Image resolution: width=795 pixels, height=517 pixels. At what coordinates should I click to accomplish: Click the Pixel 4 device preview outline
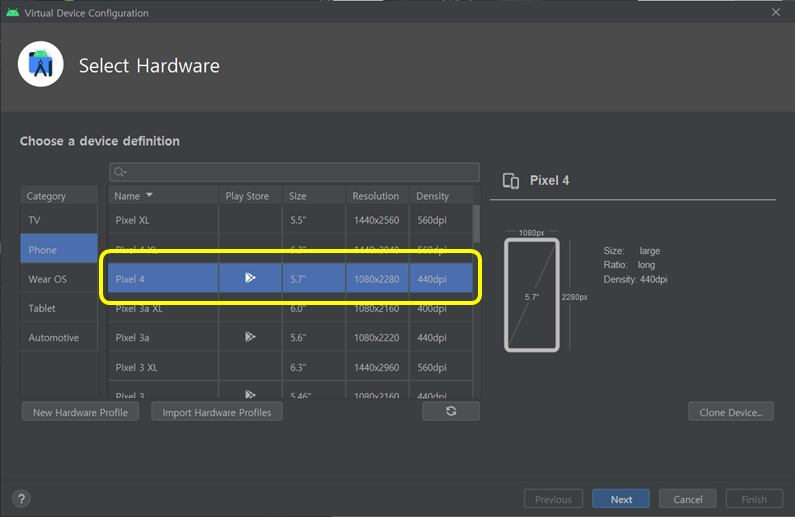click(532, 295)
